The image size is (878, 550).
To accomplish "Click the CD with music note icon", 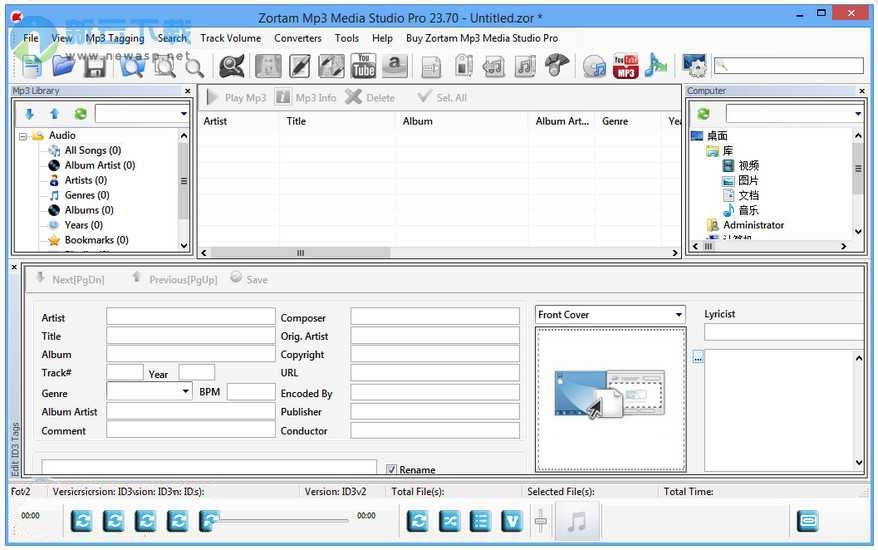I will click(x=594, y=67).
